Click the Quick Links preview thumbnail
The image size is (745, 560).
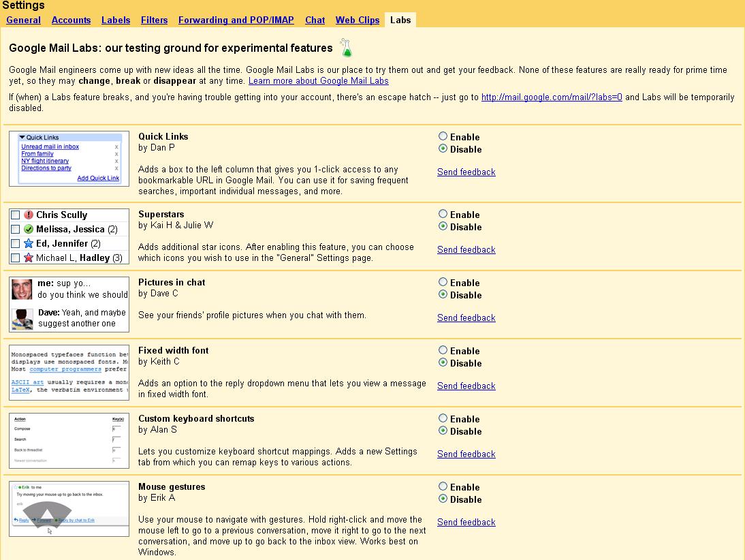coord(69,159)
